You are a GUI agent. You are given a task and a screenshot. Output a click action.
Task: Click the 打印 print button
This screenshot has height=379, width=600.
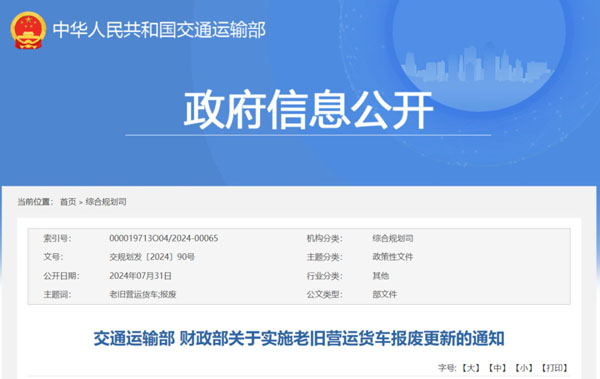[x=554, y=368]
